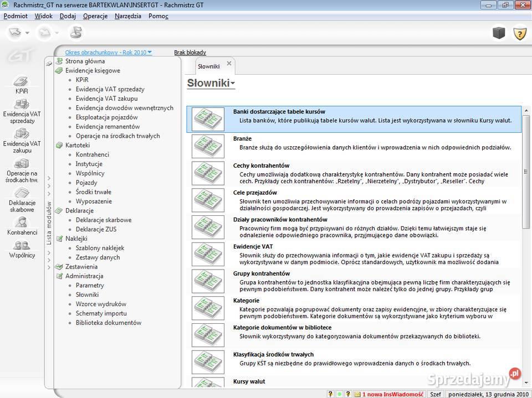The height and width of the screenshot is (398, 532).
Task: Select Ewidencja remanentów in module tree
Action: 108,126
